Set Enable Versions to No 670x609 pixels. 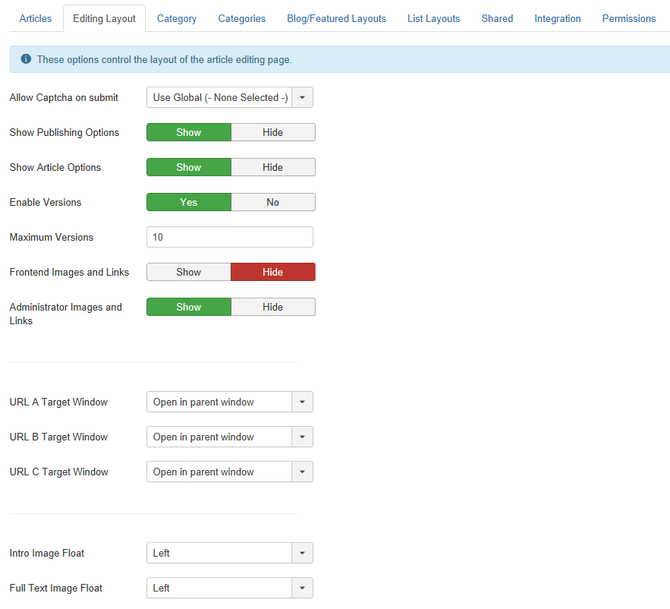273,202
